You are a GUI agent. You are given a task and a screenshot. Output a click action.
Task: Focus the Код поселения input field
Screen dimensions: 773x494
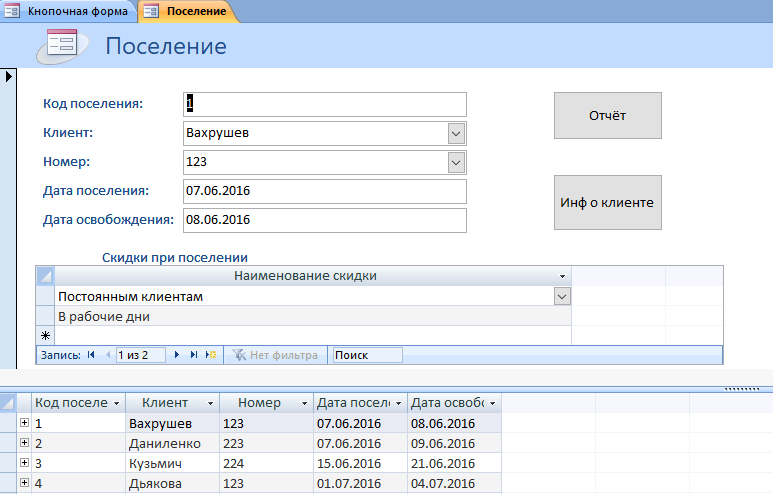[x=324, y=104]
